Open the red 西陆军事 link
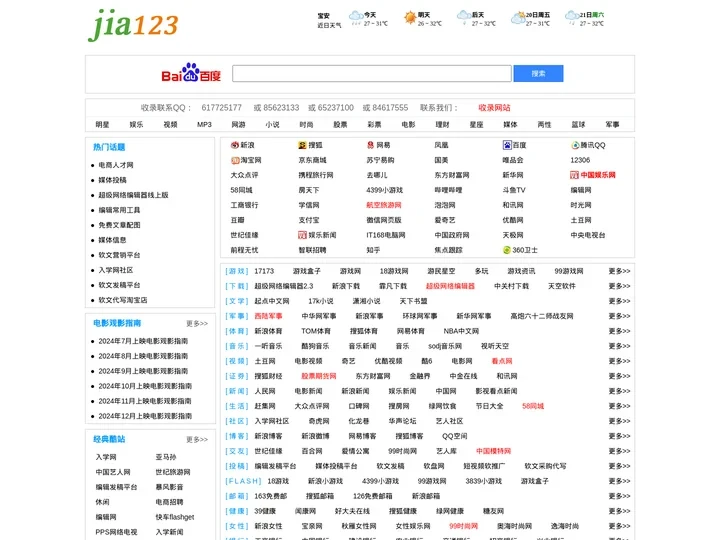720x540 pixels. click(268, 316)
